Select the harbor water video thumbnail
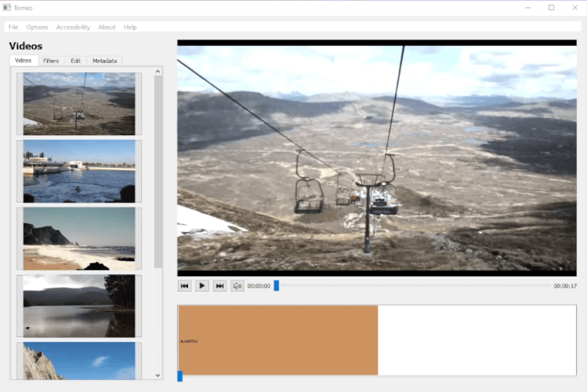The height and width of the screenshot is (392, 587). click(x=79, y=171)
